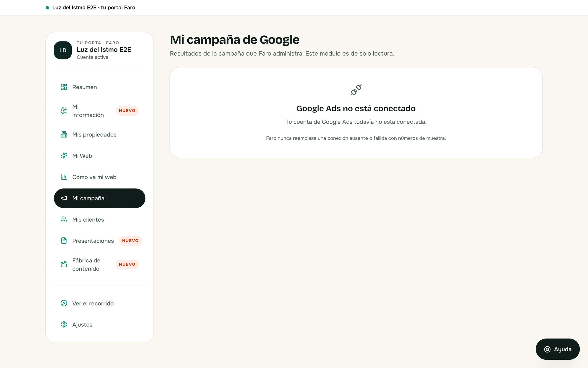Click the Mi información brain icon
The width and height of the screenshot is (588, 368).
64,111
